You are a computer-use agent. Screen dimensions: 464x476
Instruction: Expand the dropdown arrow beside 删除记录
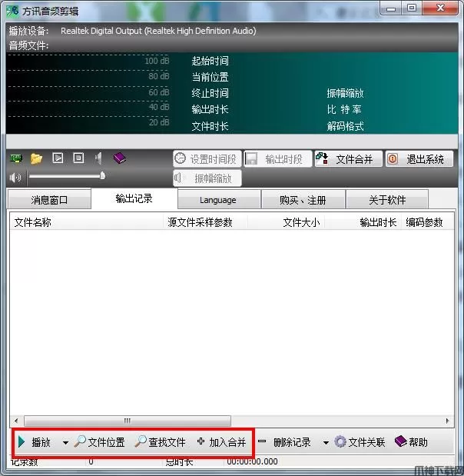(x=326, y=443)
